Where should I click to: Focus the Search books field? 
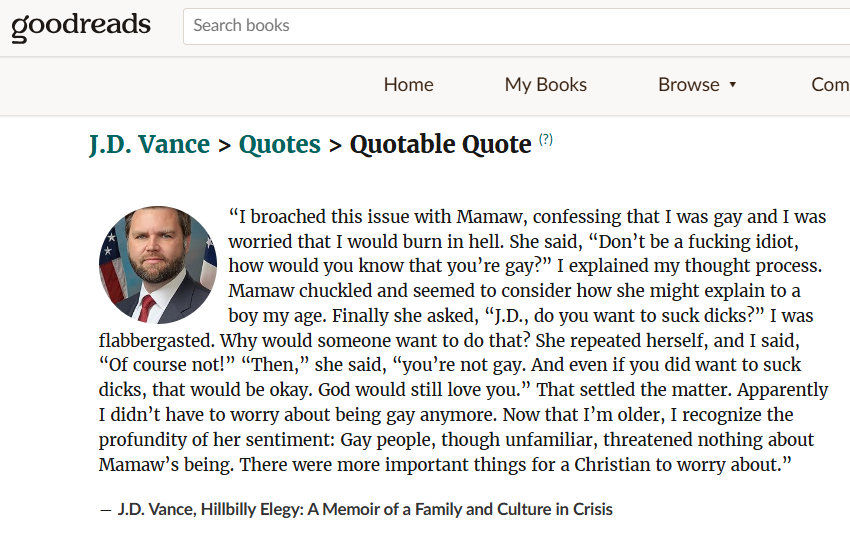pyautogui.click(x=515, y=25)
